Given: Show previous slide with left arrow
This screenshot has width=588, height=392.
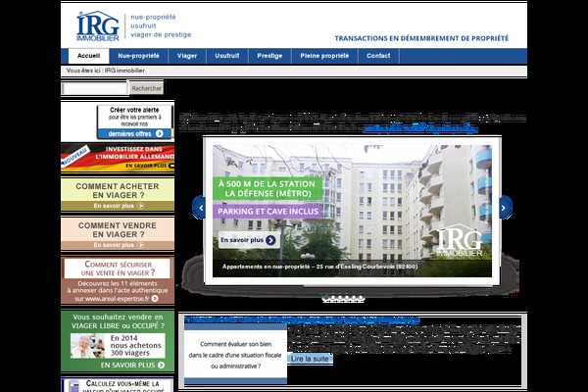Looking at the screenshot, I should [200, 208].
